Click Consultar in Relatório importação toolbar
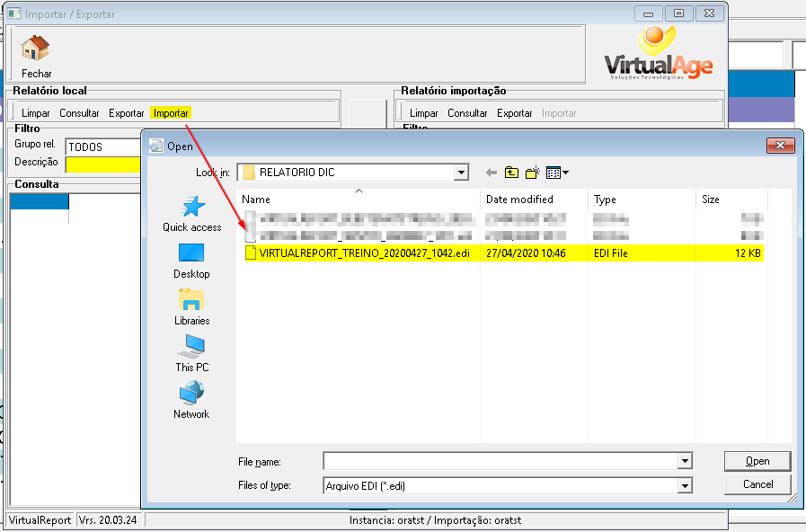The height and width of the screenshot is (532, 806). [467, 113]
